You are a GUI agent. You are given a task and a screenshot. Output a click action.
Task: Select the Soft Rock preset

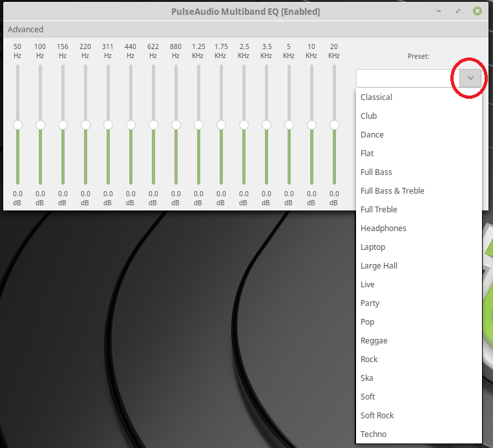tap(419, 415)
